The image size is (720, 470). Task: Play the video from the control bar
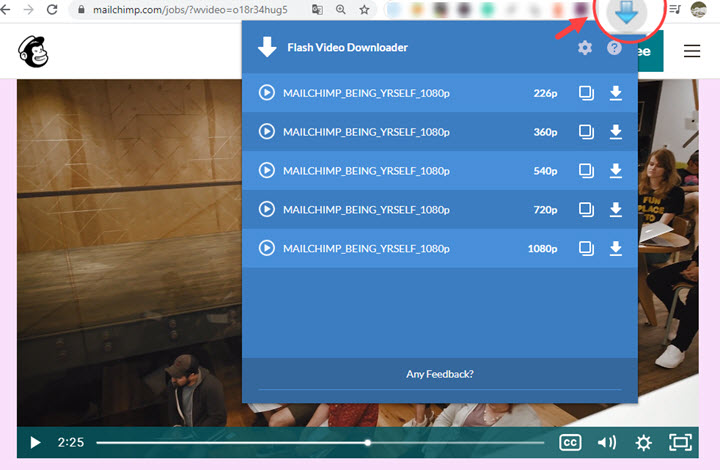click(x=35, y=442)
